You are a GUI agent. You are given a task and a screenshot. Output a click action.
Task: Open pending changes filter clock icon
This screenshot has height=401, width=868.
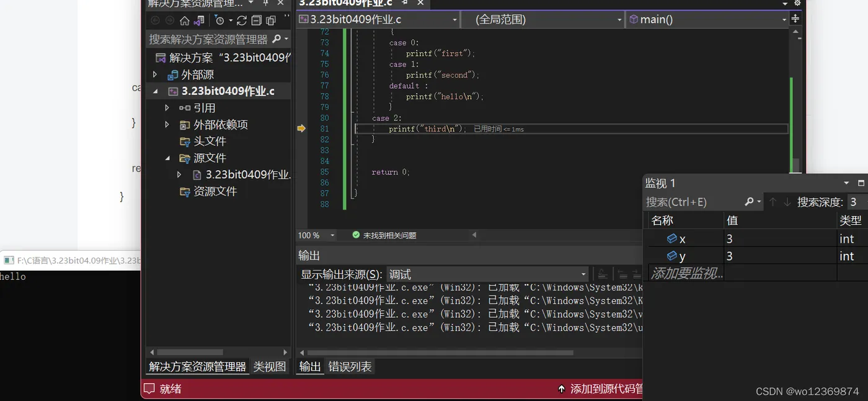click(x=219, y=20)
